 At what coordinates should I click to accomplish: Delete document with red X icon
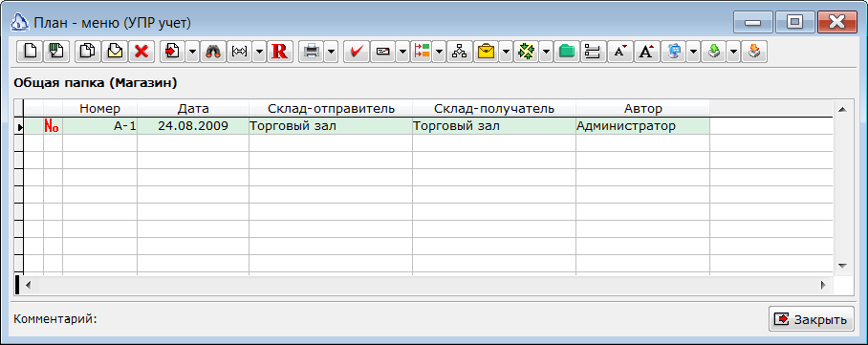point(142,52)
